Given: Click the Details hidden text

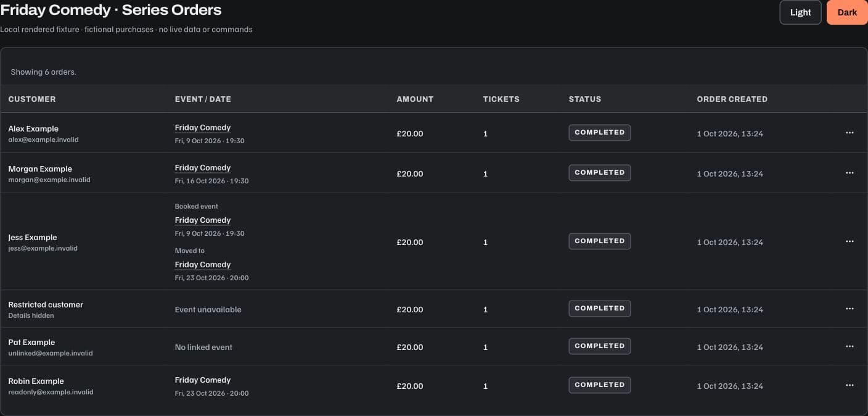Looking at the screenshot, I should pos(31,316).
